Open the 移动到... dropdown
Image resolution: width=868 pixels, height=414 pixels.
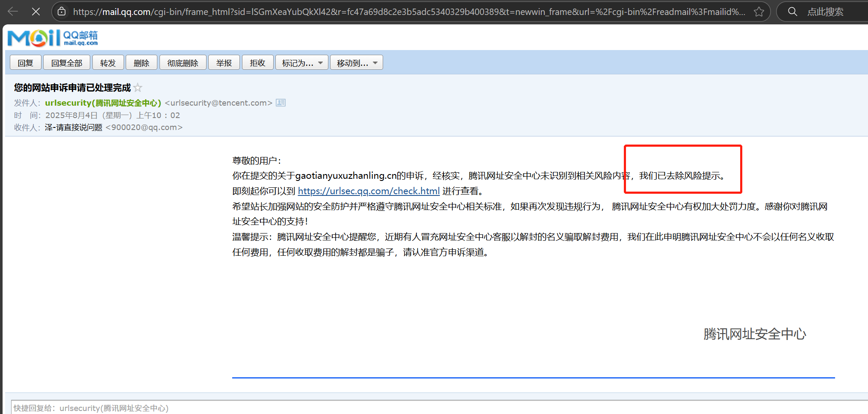pos(357,63)
